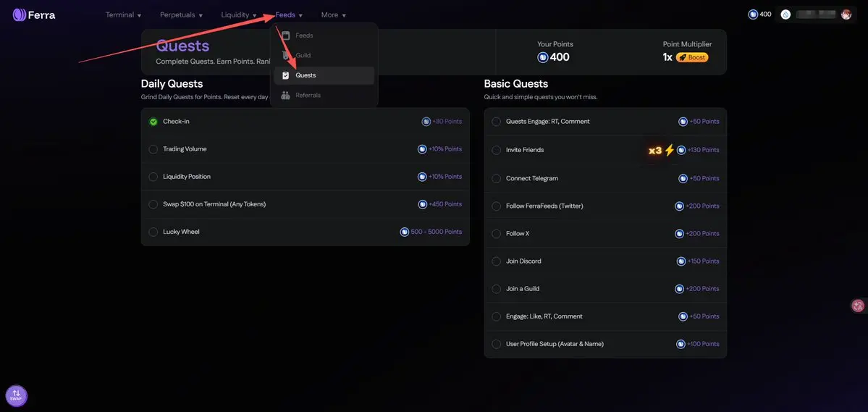The image size is (868, 412).
Task: Click the +450 Points reward text
Action: pos(445,204)
